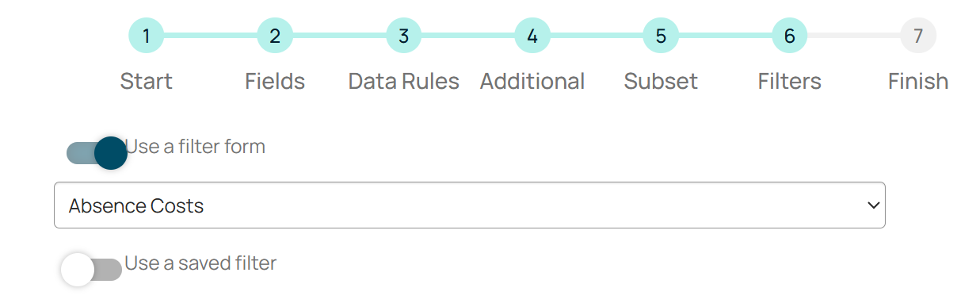The width and height of the screenshot is (980, 307).
Task: Open the Fields step label
Action: [x=275, y=81]
